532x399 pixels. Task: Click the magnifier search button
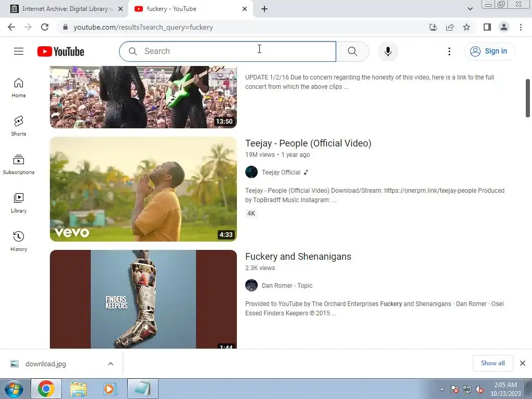353,51
